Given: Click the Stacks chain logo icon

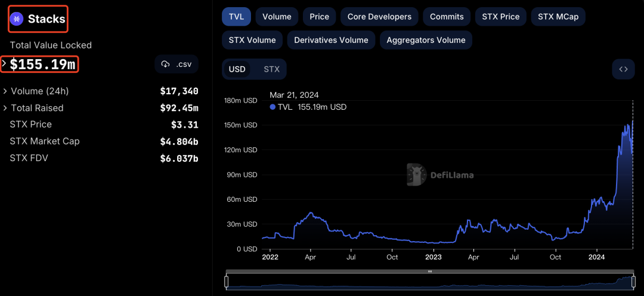Looking at the screenshot, I should (x=17, y=19).
